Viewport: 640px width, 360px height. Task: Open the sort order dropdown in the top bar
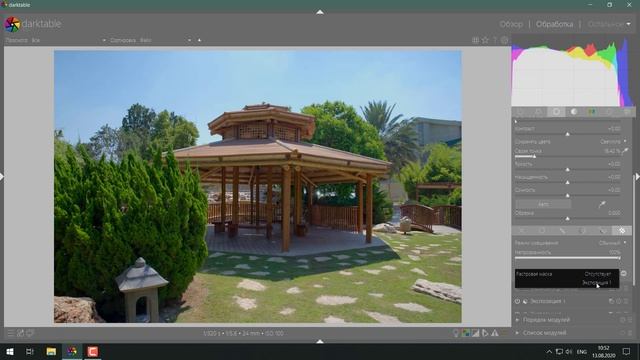tap(151, 40)
